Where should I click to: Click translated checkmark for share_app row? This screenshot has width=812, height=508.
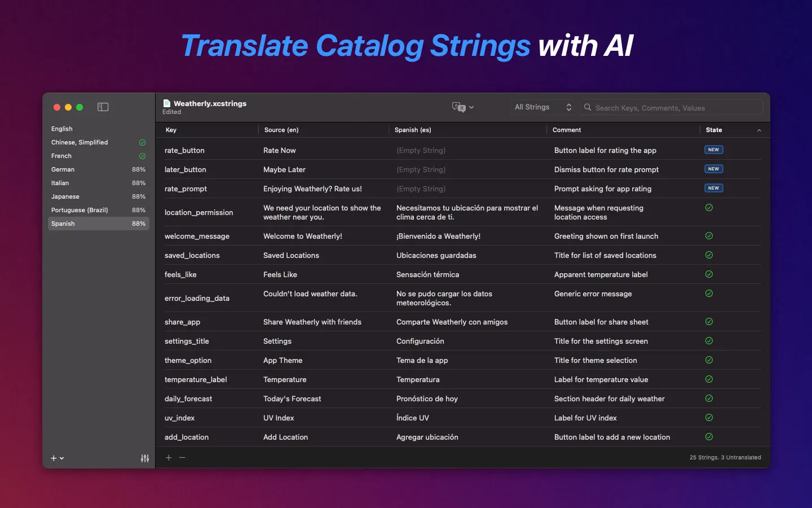click(709, 322)
